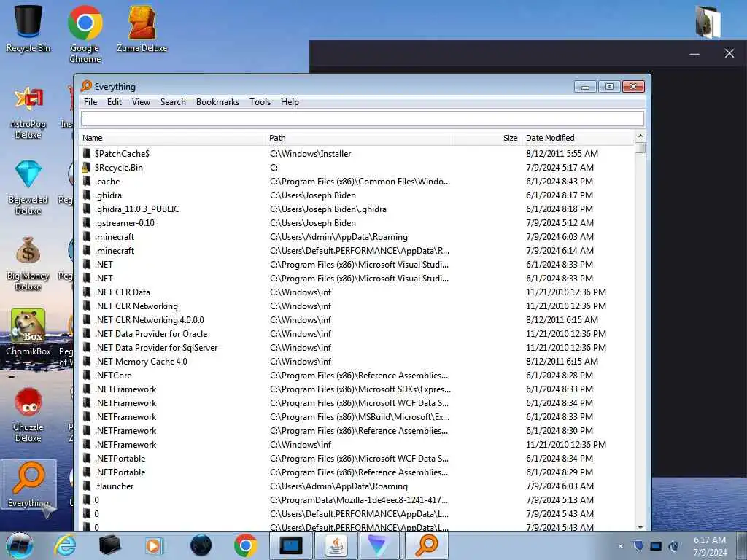Select the Chuzzle Deluxe desktop icon
This screenshot has width=747, height=560.
click(x=28, y=415)
